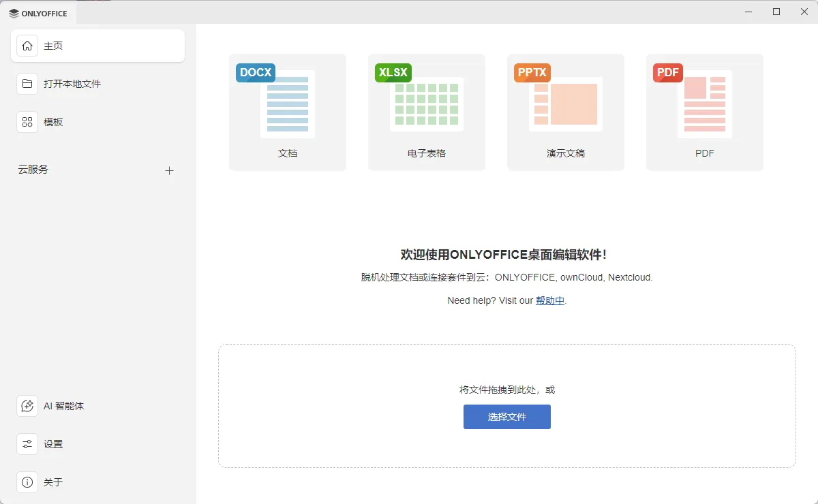Click the 欢迎使用ONLYOFFICE桌面编辑软件 heading
This screenshot has height=504, width=818.
[x=504, y=255]
